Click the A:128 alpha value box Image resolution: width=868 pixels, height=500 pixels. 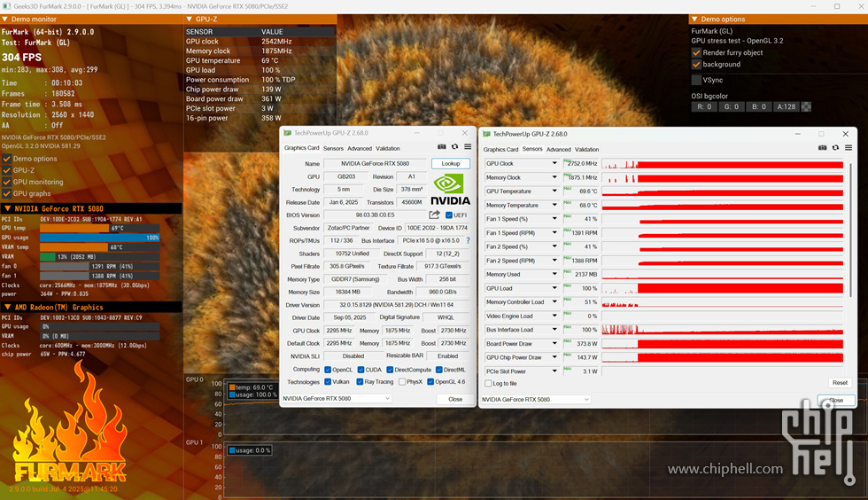[x=787, y=107]
